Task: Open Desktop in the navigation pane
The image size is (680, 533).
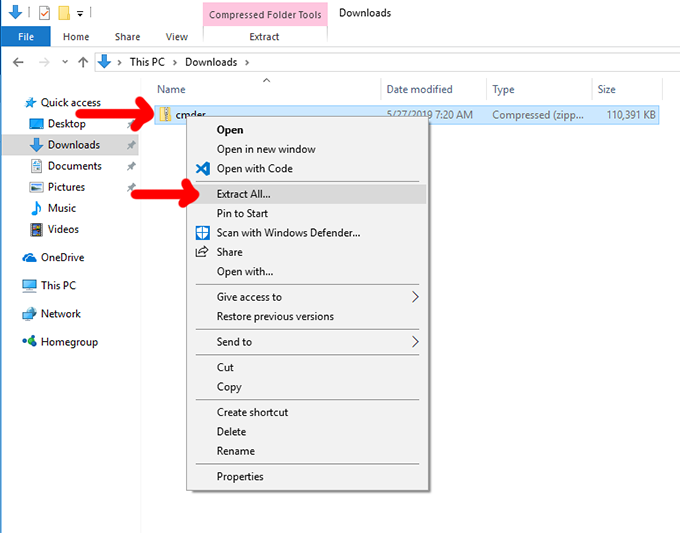Action: pos(66,124)
